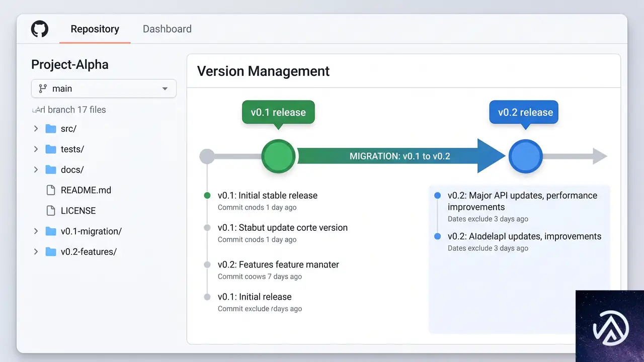Click the branch 17 files text

tap(69, 110)
